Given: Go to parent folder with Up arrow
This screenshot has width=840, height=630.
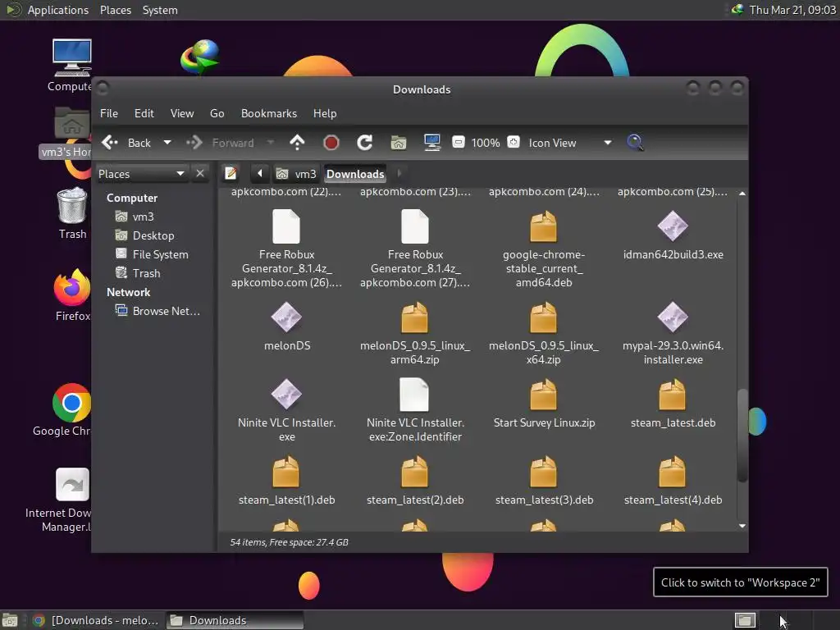Looking at the screenshot, I should click(297, 143).
